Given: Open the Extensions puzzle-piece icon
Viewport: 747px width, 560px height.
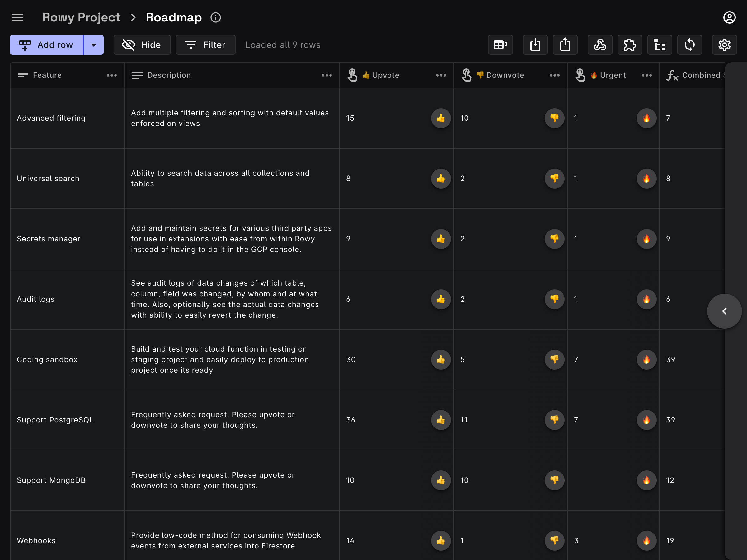Looking at the screenshot, I should [x=630, y=44].
